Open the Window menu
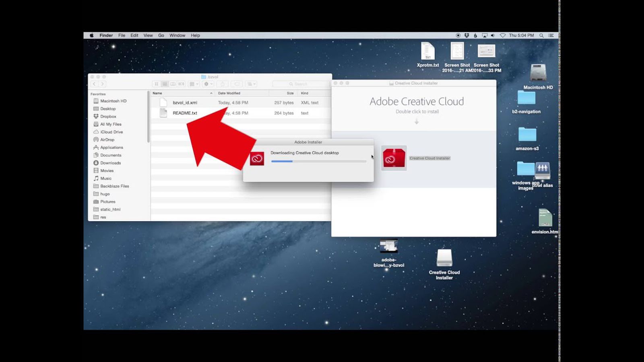Screen dimensions: 644x362 pyautogui.click(x=177, y=35)
